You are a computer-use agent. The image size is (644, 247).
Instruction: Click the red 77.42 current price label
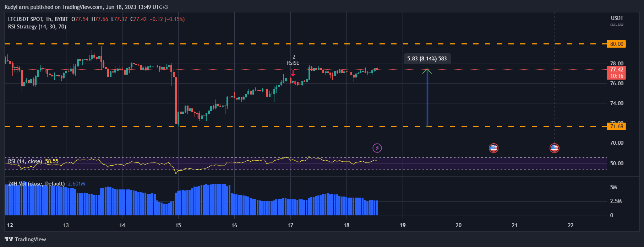(617, 70)
